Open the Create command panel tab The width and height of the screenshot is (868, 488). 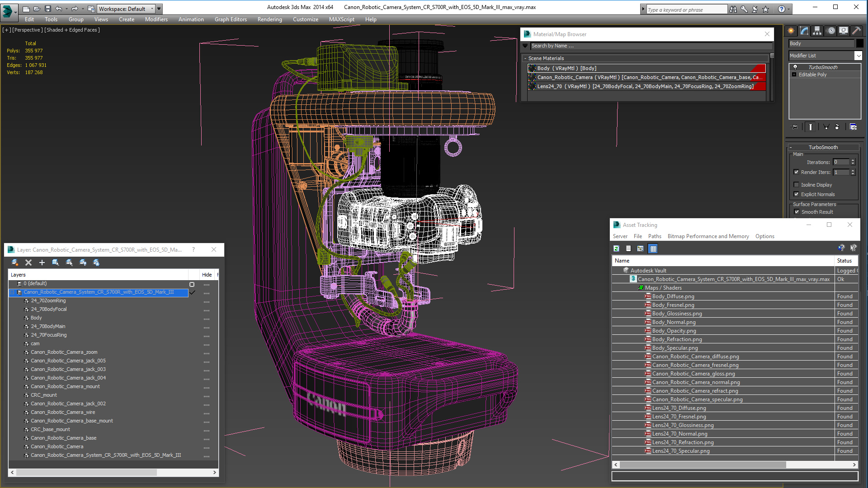(x=791, y=31)
